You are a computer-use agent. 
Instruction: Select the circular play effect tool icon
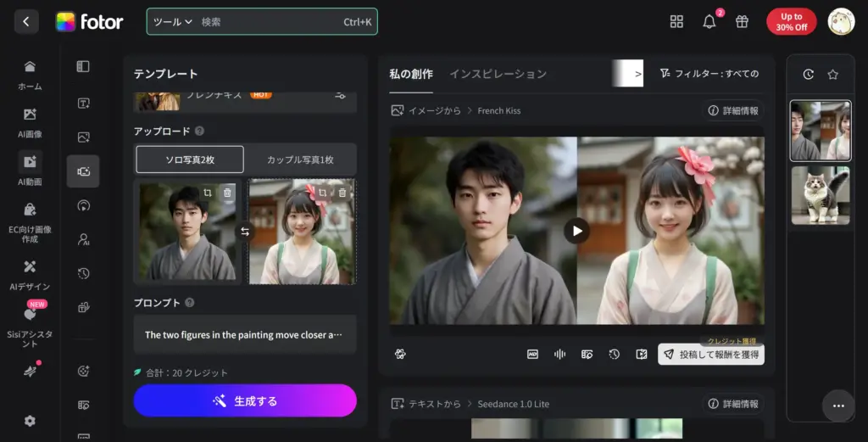pyautogui.click(x=84, y=205)
